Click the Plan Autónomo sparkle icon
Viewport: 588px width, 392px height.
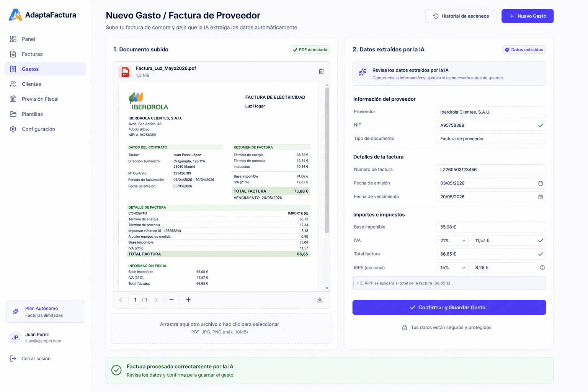click(16, 312)
